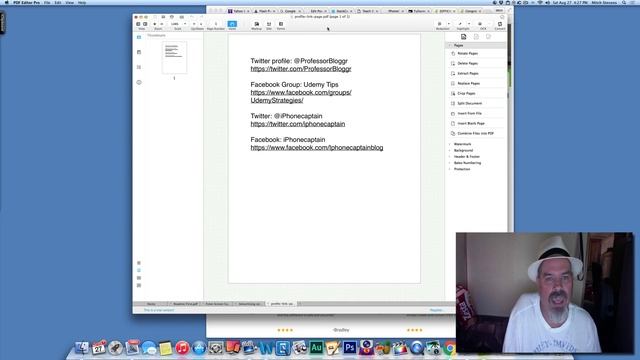Click the Register link in the bottom bar
640x360 pixels.
pos(436,310)
